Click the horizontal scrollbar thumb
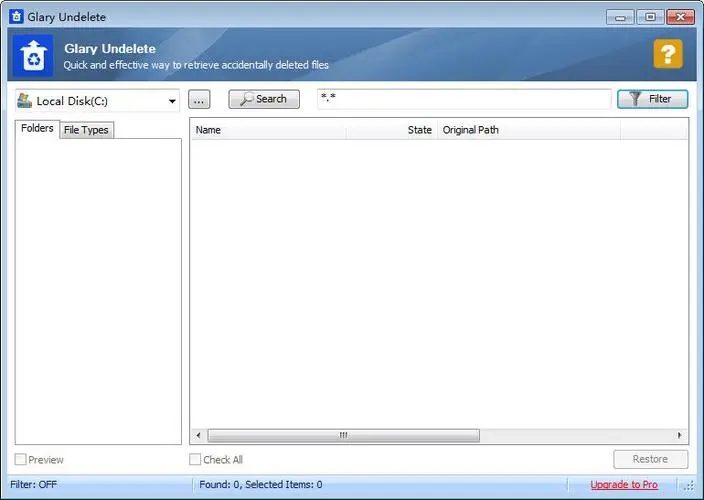 tap(343, 435)
